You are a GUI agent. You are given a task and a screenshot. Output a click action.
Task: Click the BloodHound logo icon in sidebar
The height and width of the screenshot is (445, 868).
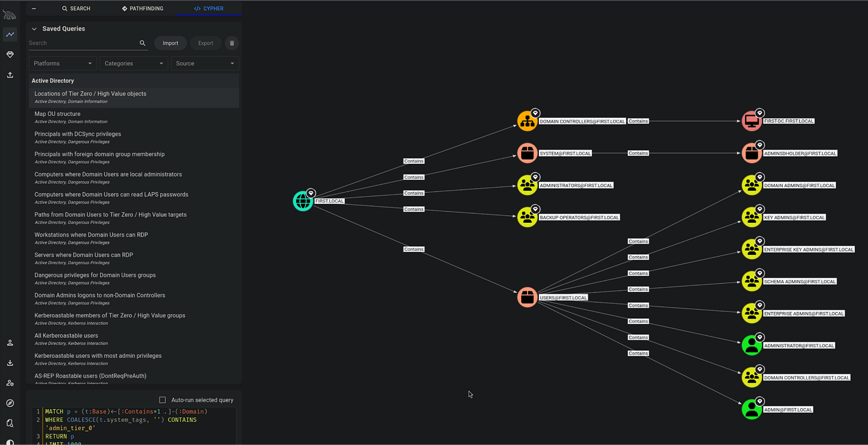click(10, 14)
